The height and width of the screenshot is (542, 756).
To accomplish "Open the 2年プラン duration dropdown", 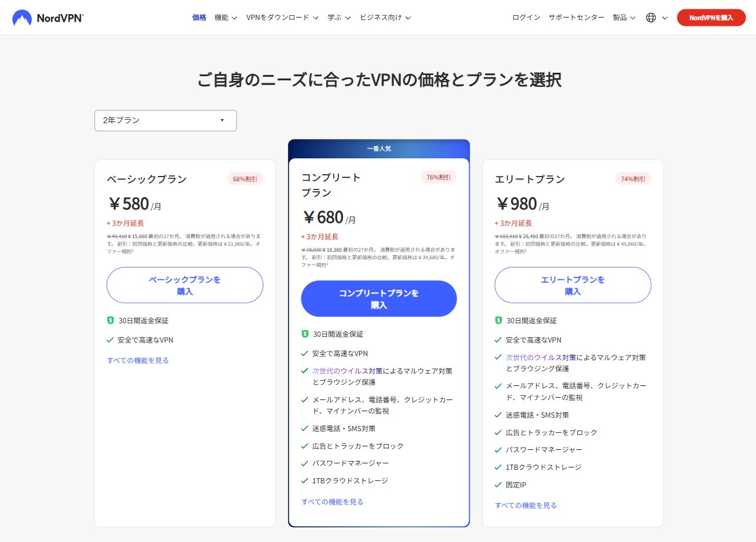I will pos(165,120).
